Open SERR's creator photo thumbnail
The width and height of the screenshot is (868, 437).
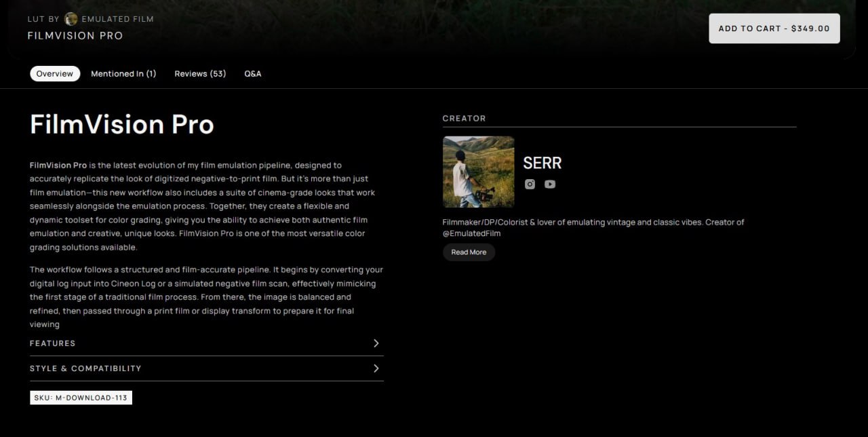[479, 172]
